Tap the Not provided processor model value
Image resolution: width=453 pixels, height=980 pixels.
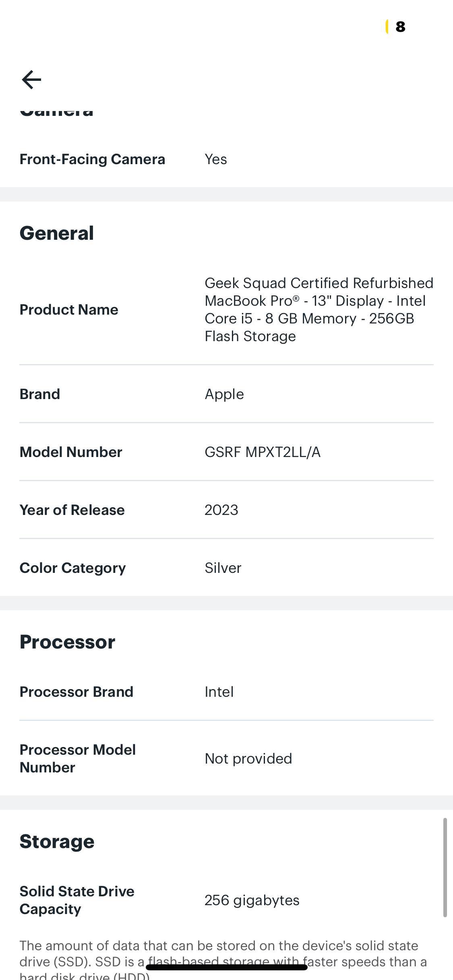pyautogui.click(x=248, y=759)
